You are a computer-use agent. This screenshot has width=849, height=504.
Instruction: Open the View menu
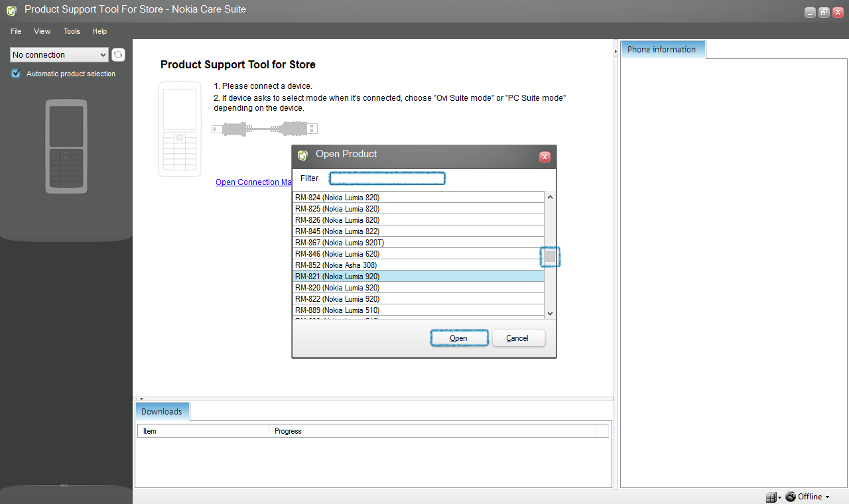click(x=42, y=31)
